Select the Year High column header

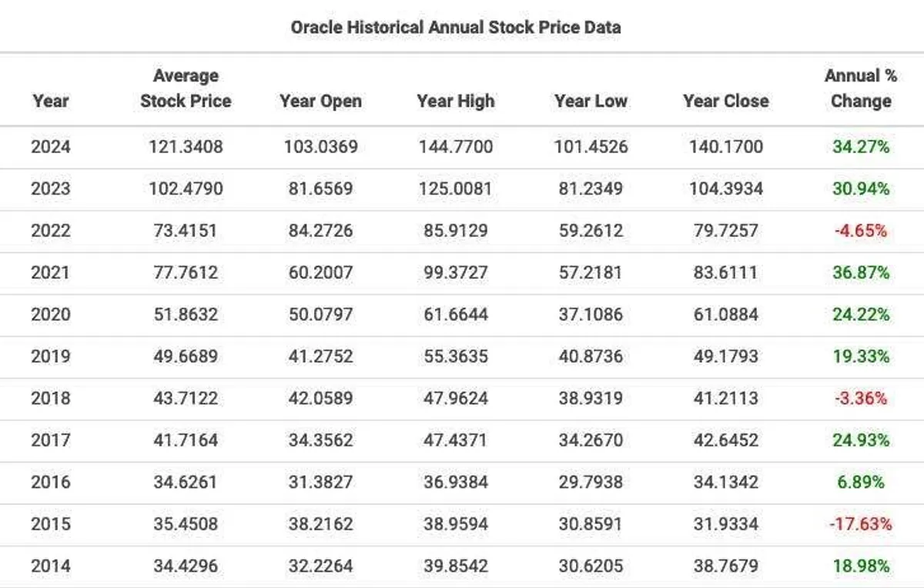click(456, 101)
